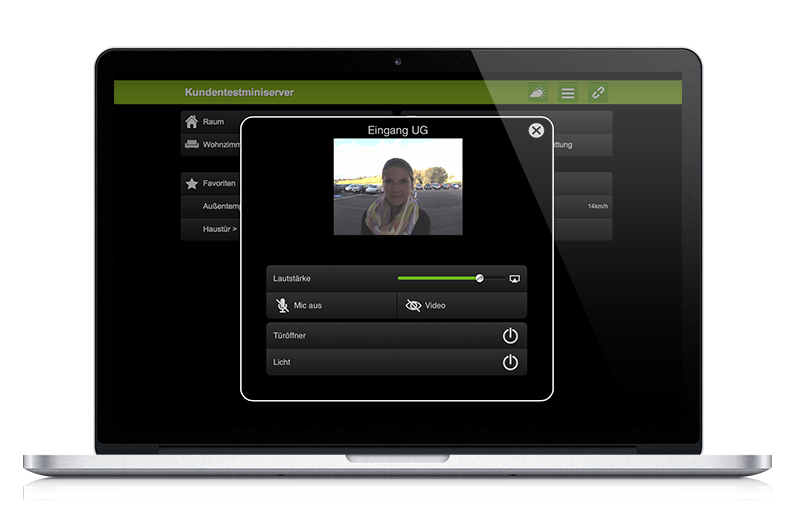Click the crossed-out eye icon
The width and height of the screenshot is (800, 516).
tap(413, 305)
